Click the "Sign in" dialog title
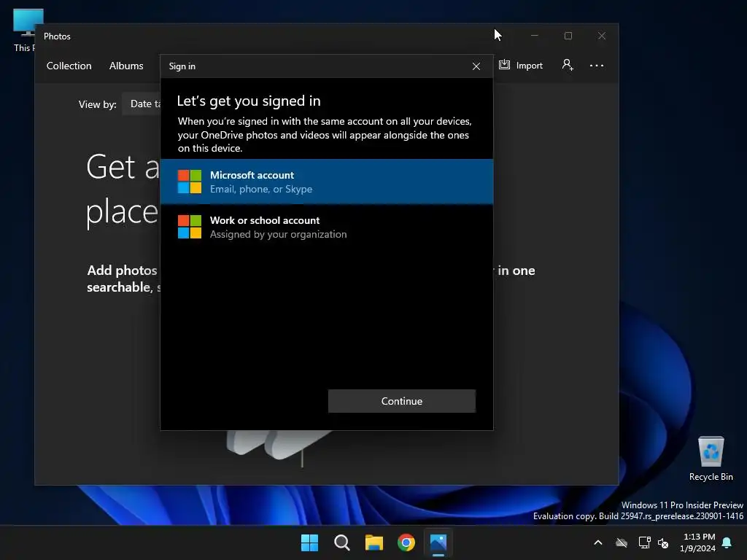 pos(182,66)
